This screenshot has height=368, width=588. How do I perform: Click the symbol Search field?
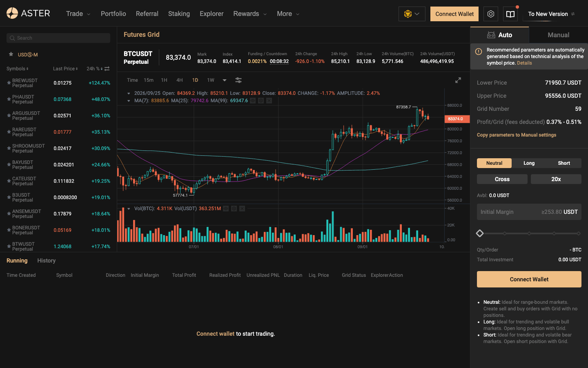58,38
